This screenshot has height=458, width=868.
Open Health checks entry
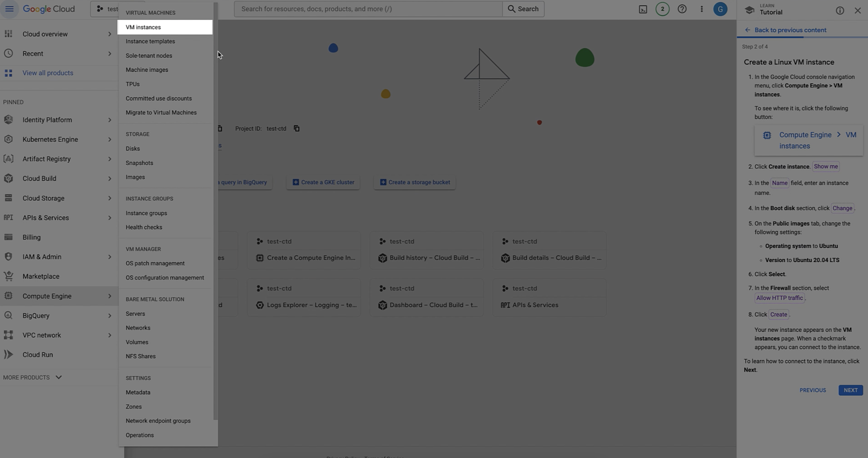165,227
